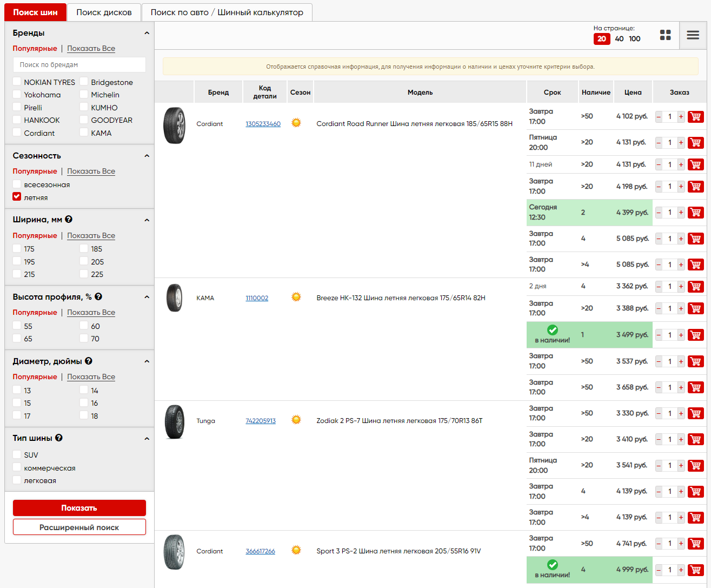This screenshot has height=588, width=711.
Task: Collapse the Сезонность filter section
Action: [147, 156]
